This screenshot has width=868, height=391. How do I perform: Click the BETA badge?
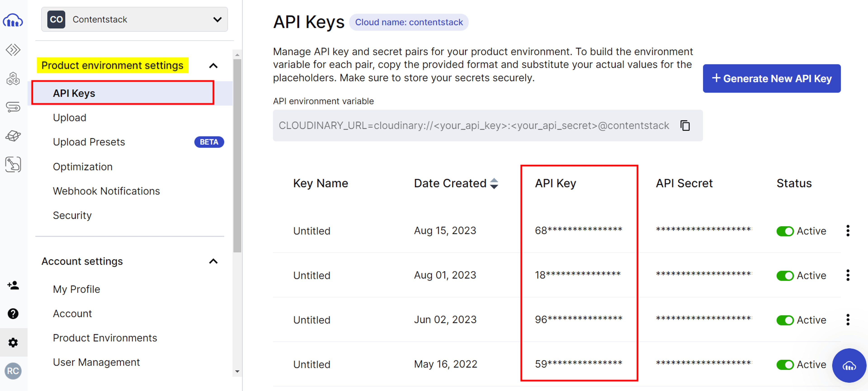(209, 142)
